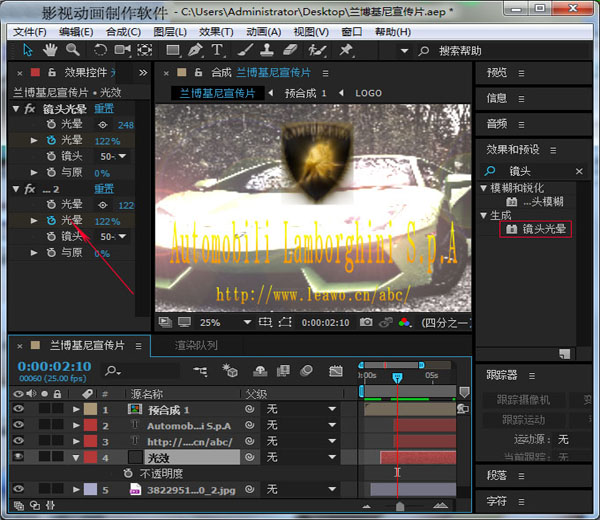600x520 pixels.
Task: Reset the second ...2 effect via 重置
Action: pyautogui.click(x=104, y=189)
